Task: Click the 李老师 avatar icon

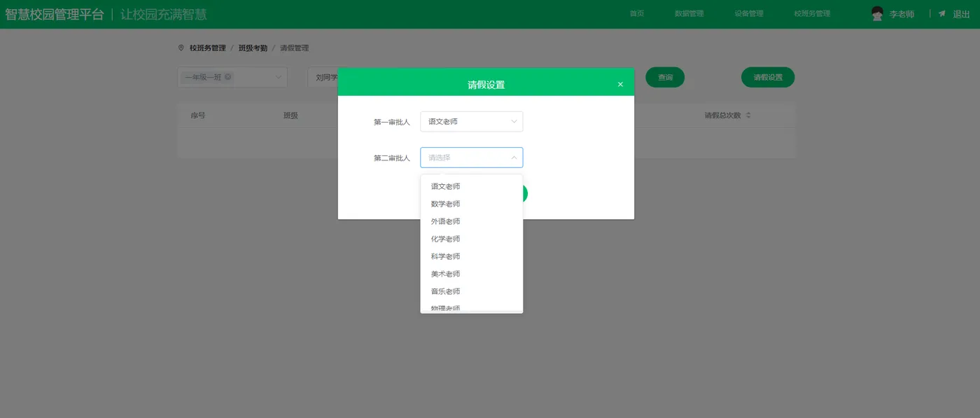Action: [x=876, y=13]
